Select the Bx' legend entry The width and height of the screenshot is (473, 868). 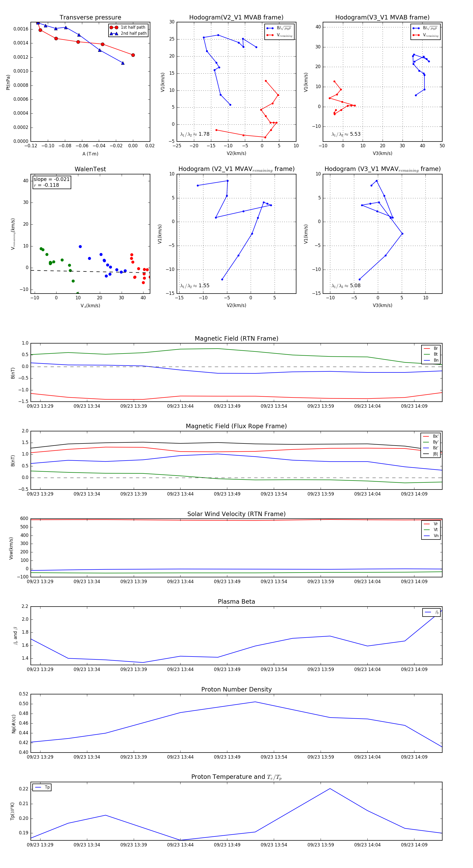click(431, 436)
